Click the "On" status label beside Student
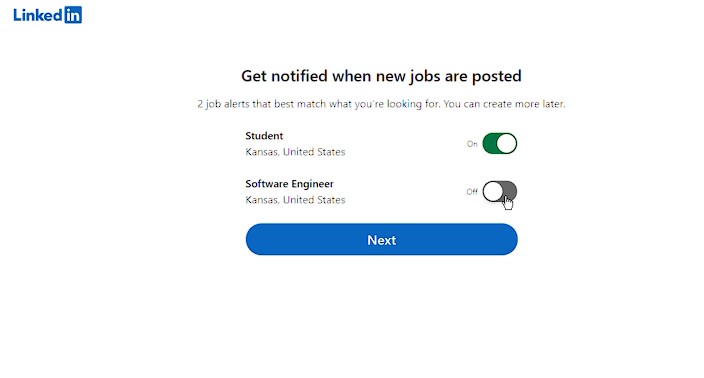The height and width of the screenshot is (378, 704). 472,144
